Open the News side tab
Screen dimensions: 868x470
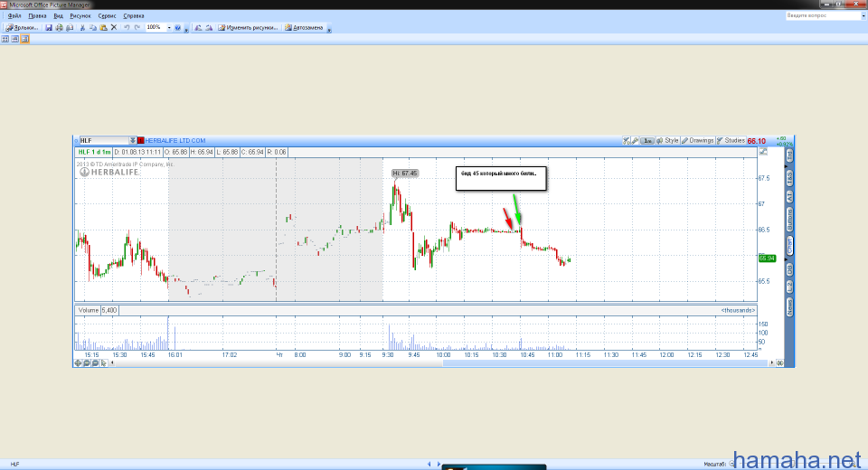pyautogui.click(x=789, y=306)
